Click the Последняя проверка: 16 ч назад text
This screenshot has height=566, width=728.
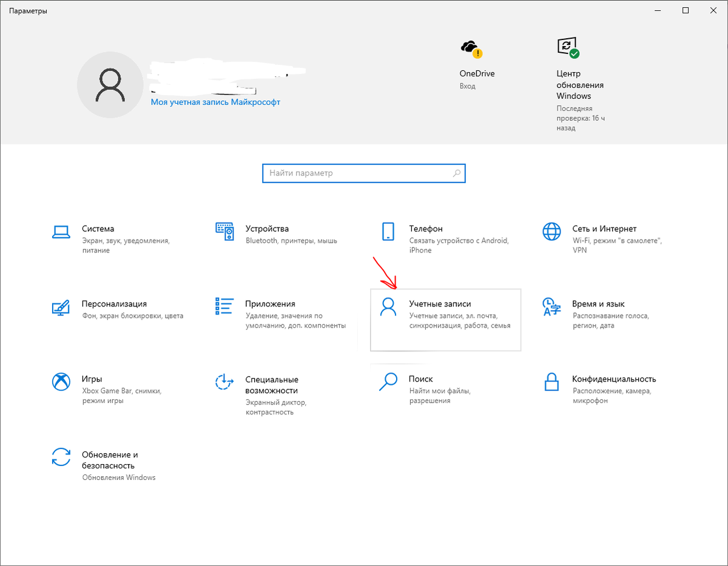coord(581,118)
